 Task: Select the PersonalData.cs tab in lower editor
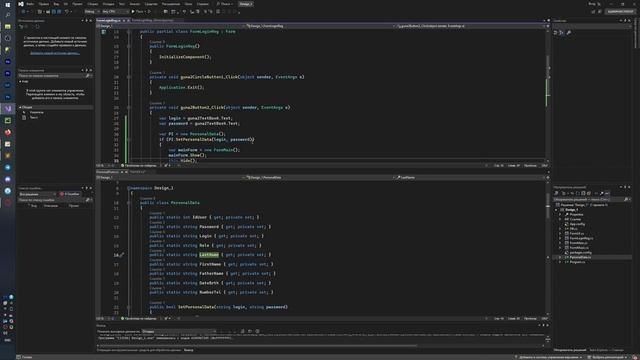[107, 172]
